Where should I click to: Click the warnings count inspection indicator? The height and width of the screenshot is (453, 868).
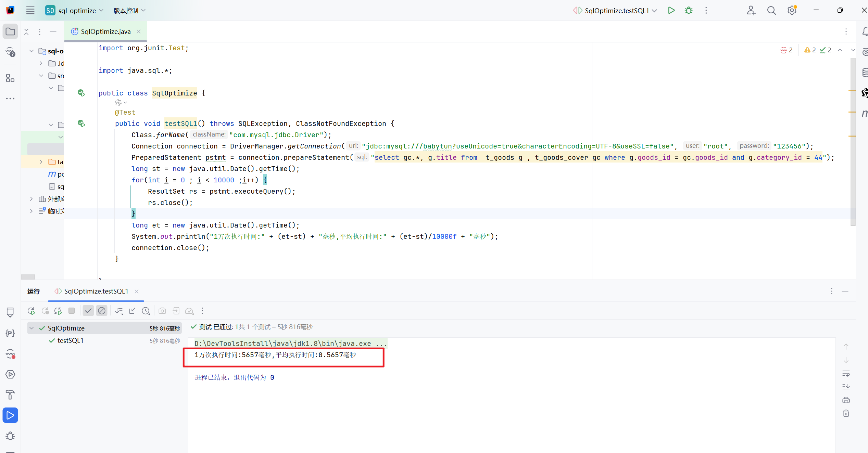[810, 50]
